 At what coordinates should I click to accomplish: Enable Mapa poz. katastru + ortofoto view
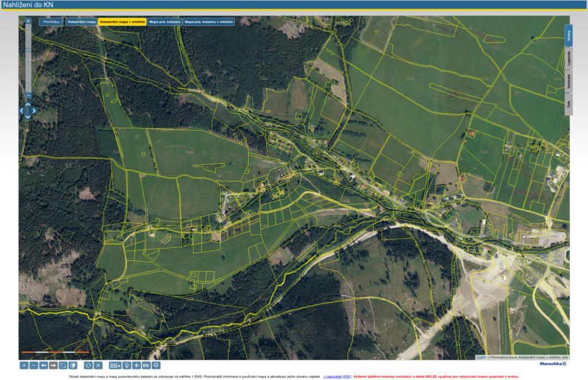click(x=209, y=22)
